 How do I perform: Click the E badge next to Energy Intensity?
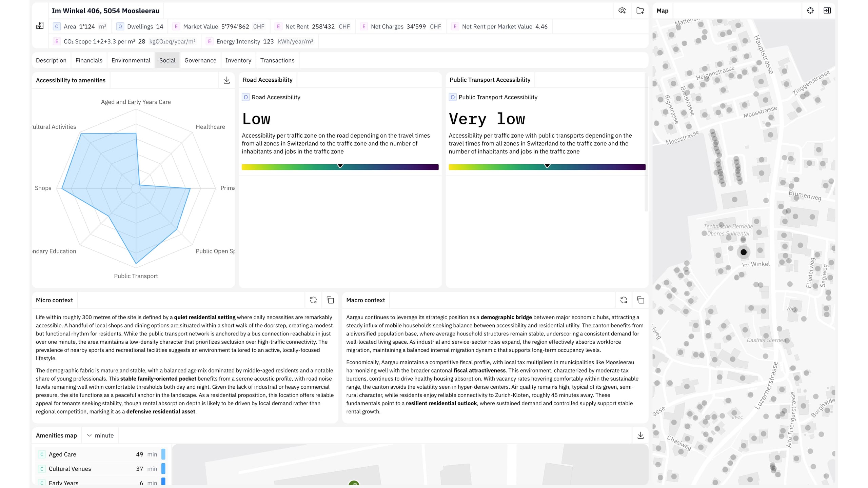[210, 41]
